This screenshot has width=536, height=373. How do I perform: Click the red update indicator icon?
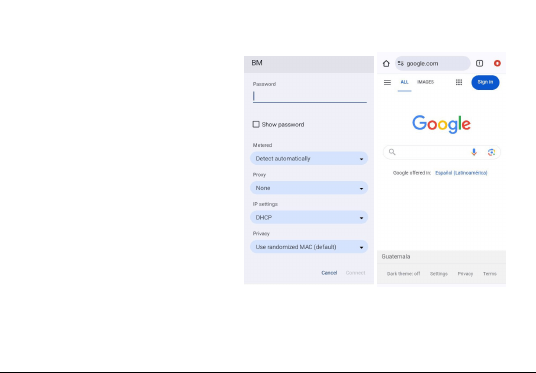click(497, 63)
